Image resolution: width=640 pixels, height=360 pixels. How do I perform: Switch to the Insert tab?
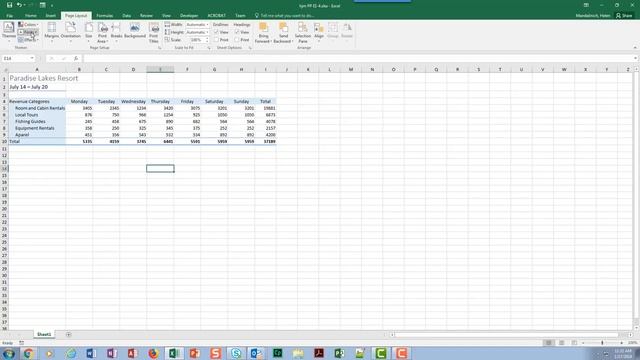click(51, 16)
